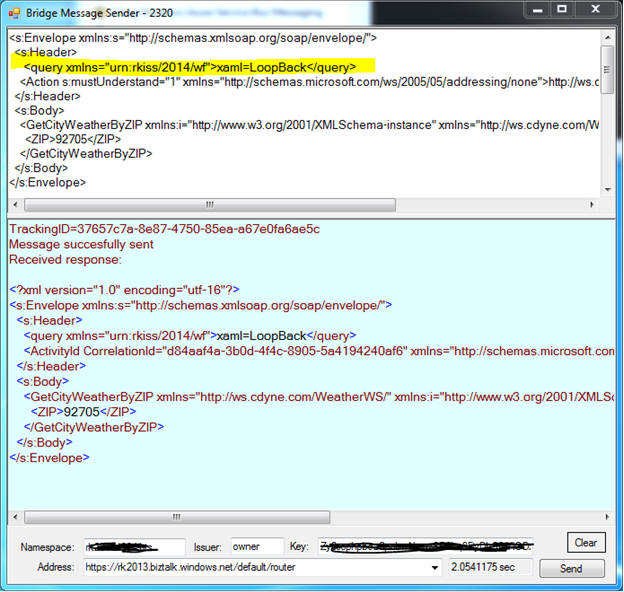
Task: Focus the Key input field
Action: point(425,546)
